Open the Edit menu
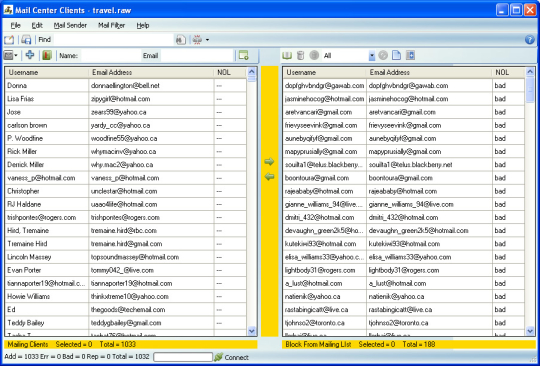The width and height of the screenshot is (540, 366). [x=37, y=25]
